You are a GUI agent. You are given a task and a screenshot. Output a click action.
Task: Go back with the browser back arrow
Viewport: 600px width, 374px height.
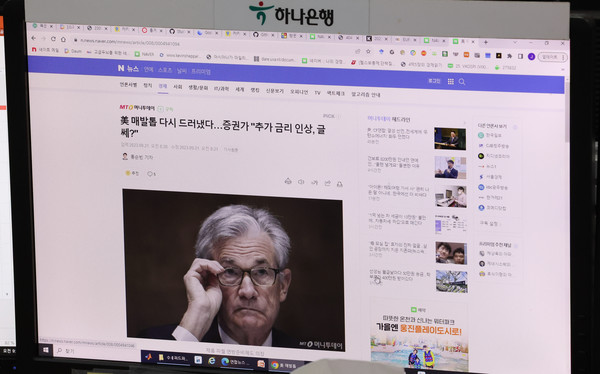[34, 38]
